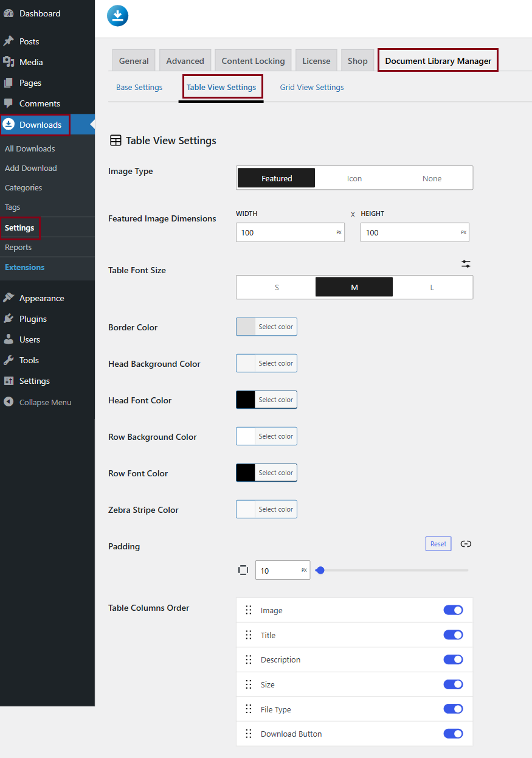Go to Add Download page

31,168
